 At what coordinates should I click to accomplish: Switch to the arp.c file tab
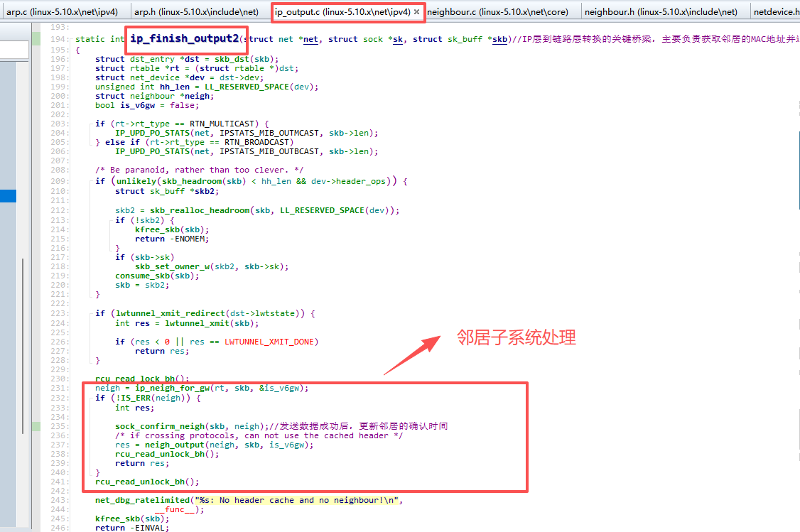62,12
